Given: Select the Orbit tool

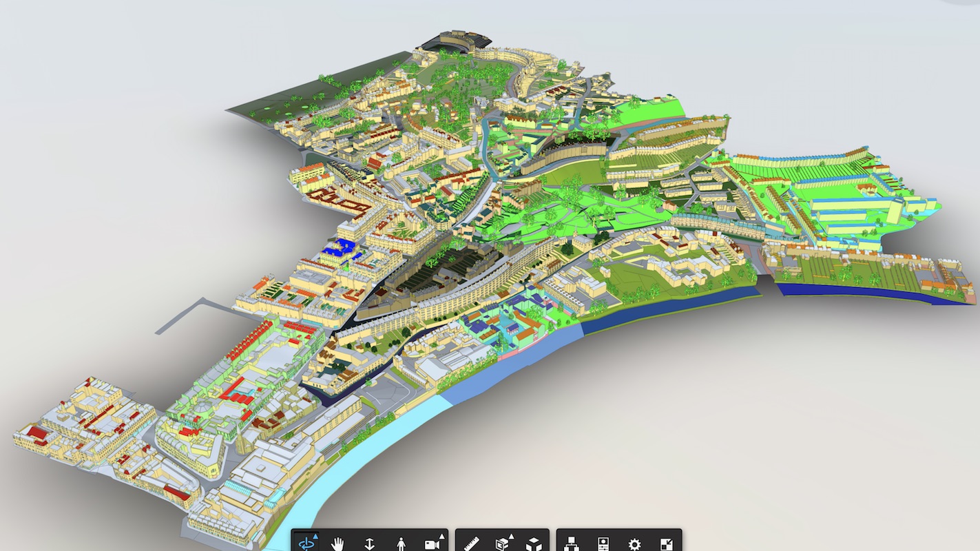Looking at the screenshot, I should [306, 543].
